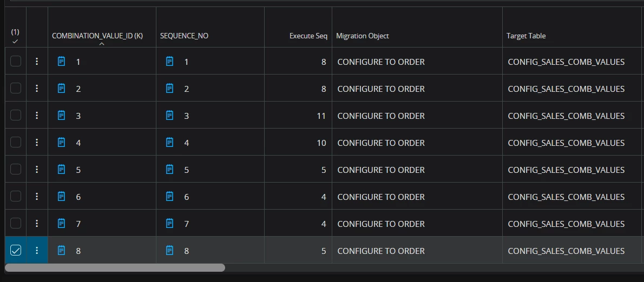Click the note icon beside COMBINATION_VALUE_ID 1

(62, 62)
